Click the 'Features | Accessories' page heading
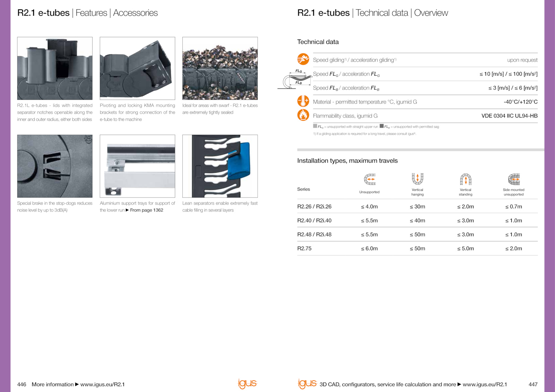The image size is (555, 392). coord(117,13)
